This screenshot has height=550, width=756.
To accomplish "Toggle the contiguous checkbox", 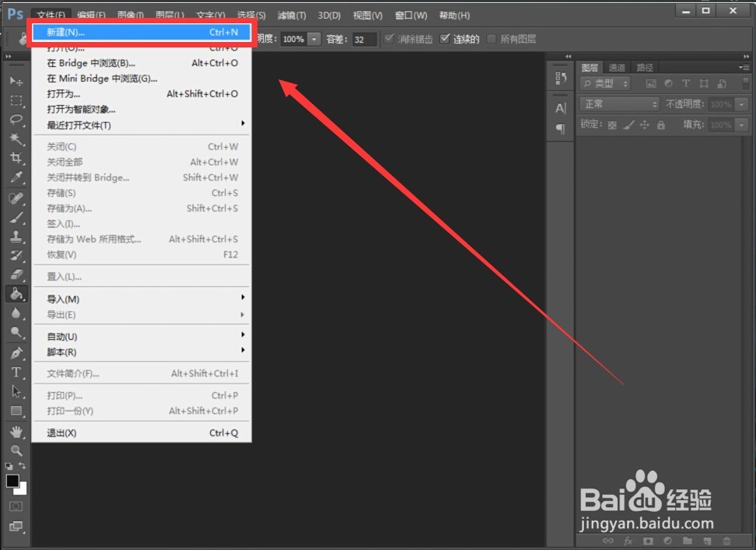I will click(445, 39).
